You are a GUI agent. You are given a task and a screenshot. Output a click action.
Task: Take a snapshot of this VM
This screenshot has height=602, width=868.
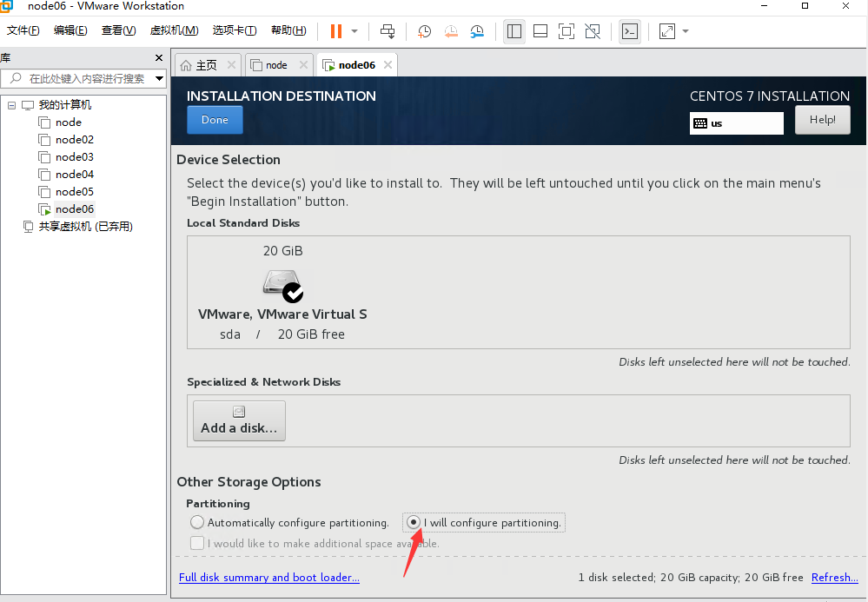(x=425, y=31)
